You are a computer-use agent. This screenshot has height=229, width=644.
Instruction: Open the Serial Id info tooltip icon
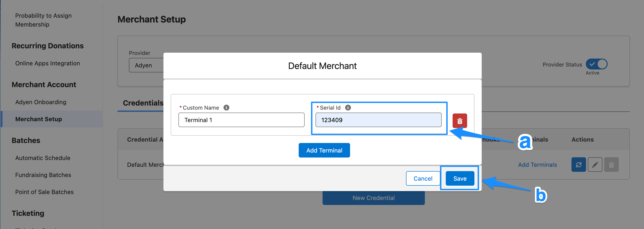pyautogui.click(x=348, y=107)
